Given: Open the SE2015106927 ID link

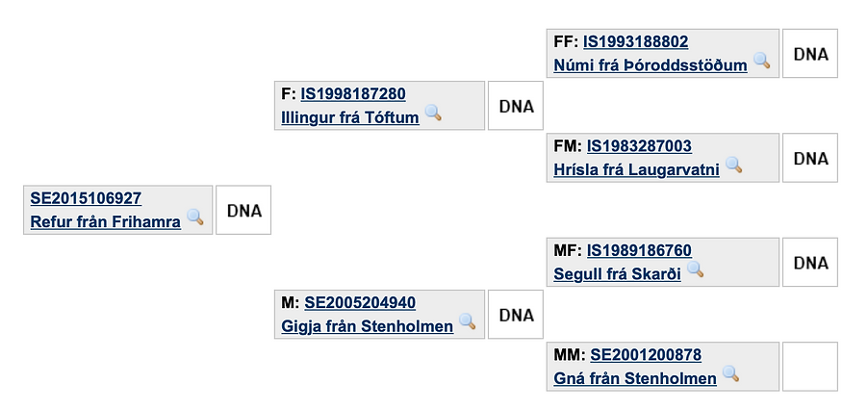Looking at the screenshot, I should 86,198.
